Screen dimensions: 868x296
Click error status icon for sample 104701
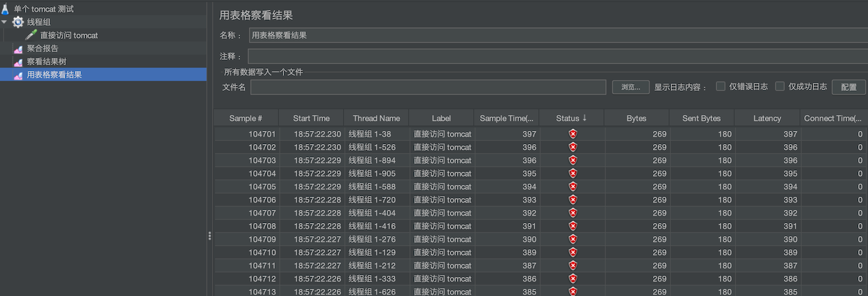pos(573,134)
